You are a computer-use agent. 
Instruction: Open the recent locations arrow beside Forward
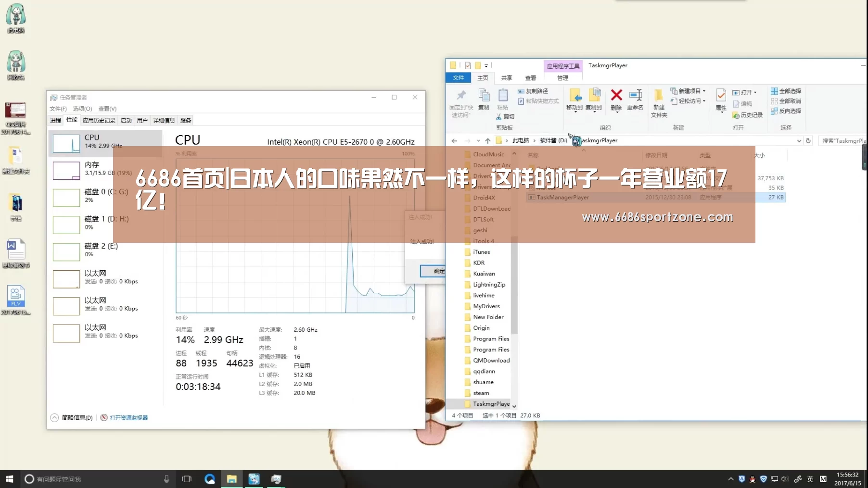[x=478, y=141]
